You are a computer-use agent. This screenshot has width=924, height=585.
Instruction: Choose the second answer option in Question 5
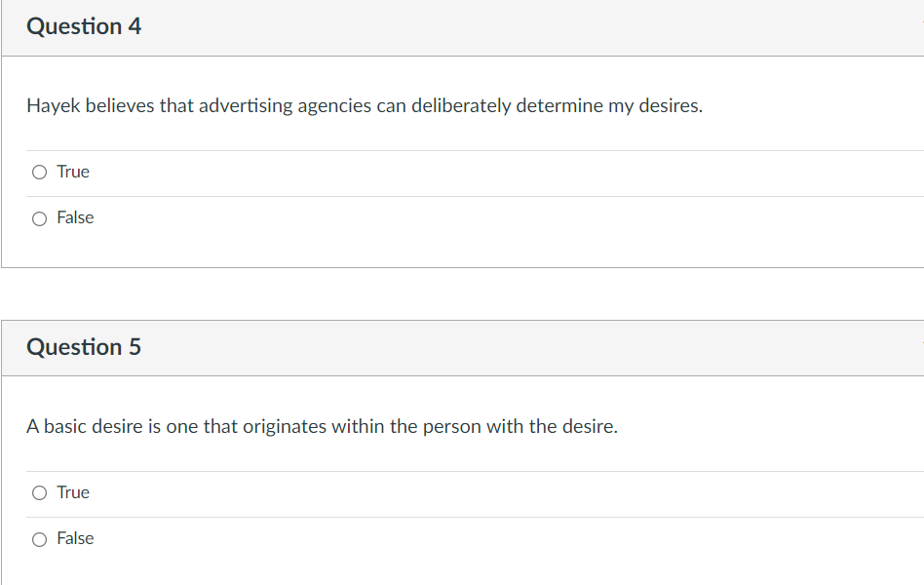point(39,538)
